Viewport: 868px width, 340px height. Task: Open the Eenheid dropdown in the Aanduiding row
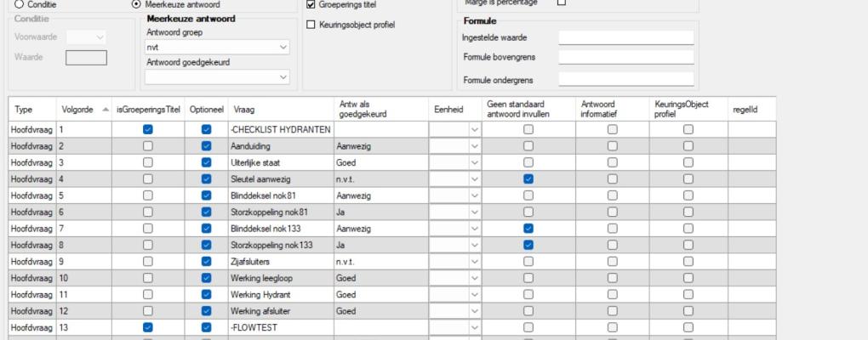pos(475,146)
